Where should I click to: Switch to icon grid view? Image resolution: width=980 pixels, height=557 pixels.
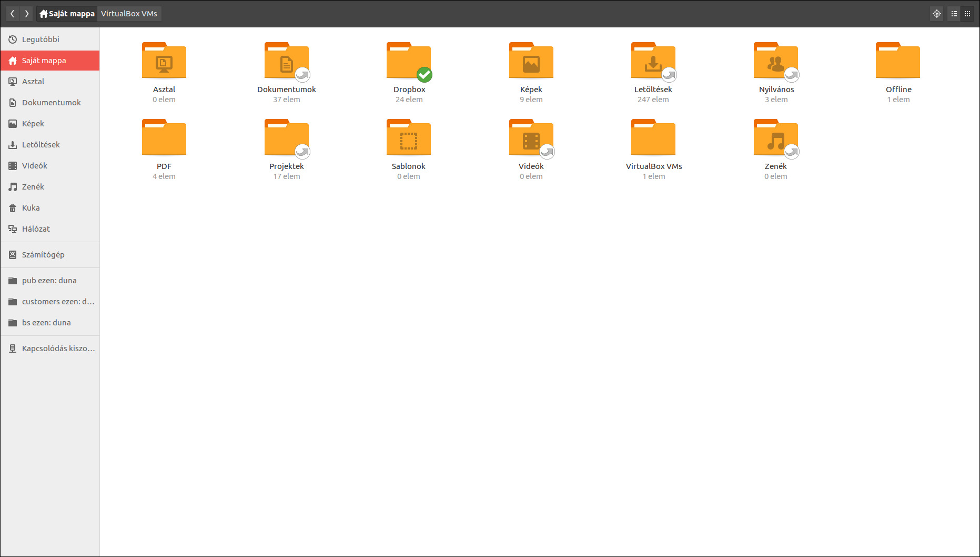pos(967,14)
